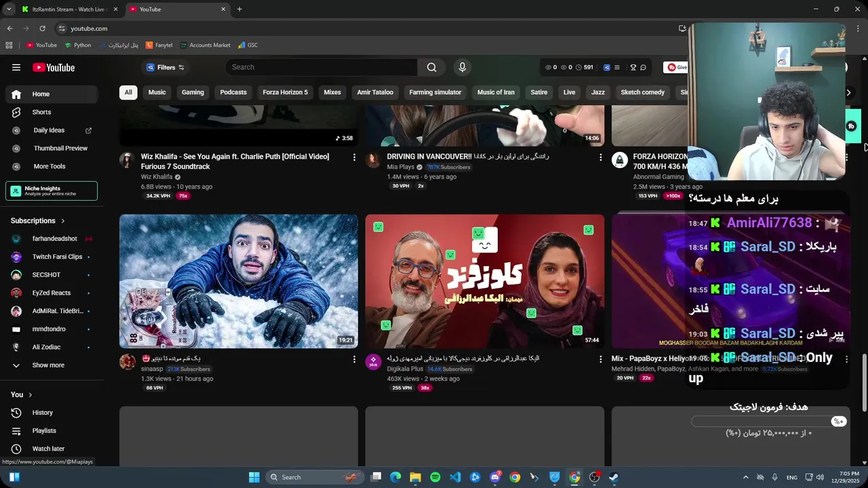868x488 pixels.
Task: Open Wiz Khalifa channel avatar
Action: click(127, 160)
